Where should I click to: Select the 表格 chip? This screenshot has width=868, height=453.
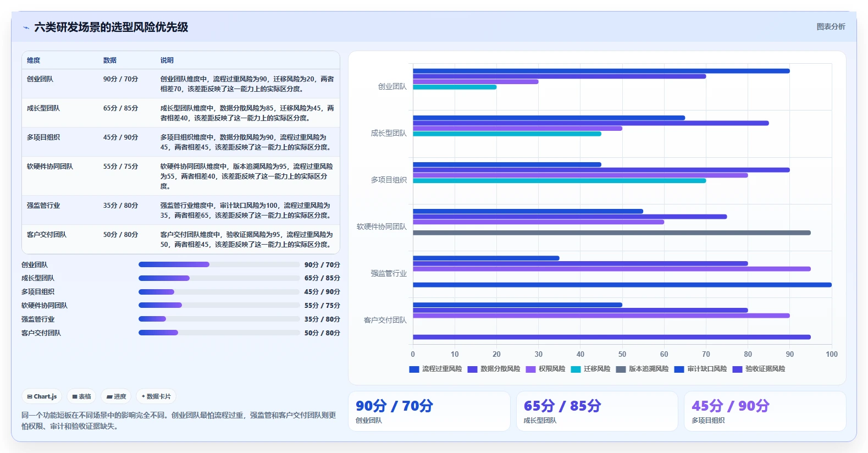tap(81, 396)
